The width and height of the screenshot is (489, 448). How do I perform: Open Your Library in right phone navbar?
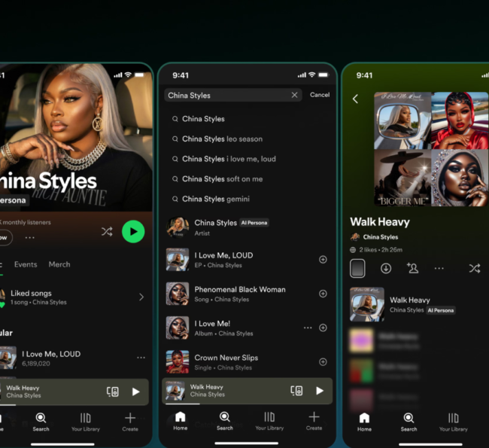[454, 422]
